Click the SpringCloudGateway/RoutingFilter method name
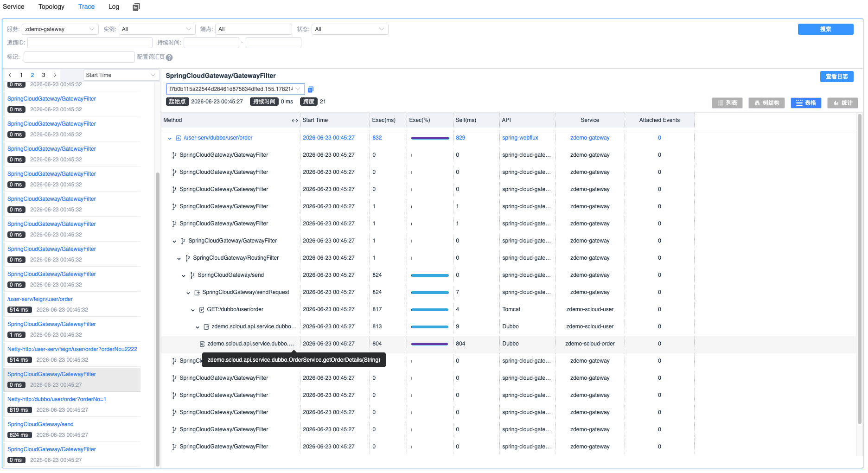 236,258
